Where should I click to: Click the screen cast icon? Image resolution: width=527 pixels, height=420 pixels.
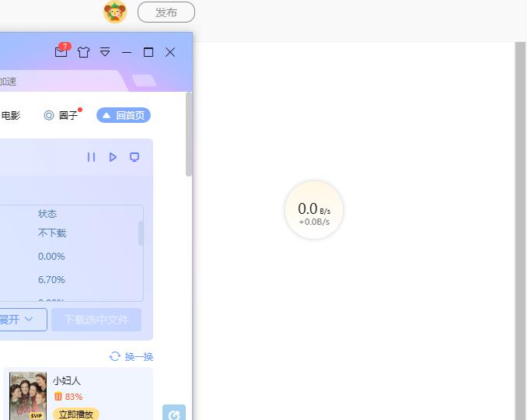[134, 157]
